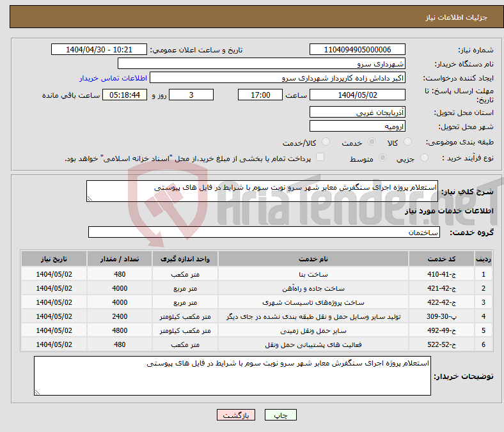Image resolution: width=504 pixels, height=432 pixels.
Task: Click service name ساخت بنا
Action: tap(313, 274)
